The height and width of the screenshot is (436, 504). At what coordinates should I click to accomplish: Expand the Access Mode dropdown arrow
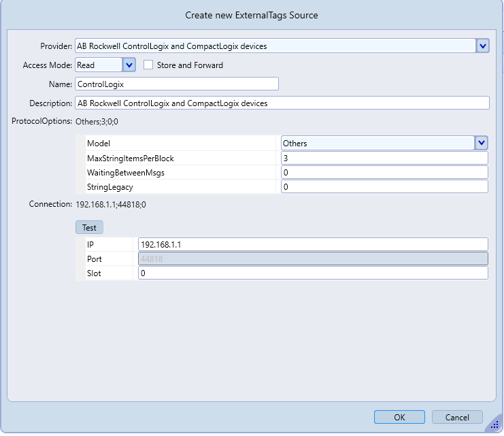coord(129,65)
